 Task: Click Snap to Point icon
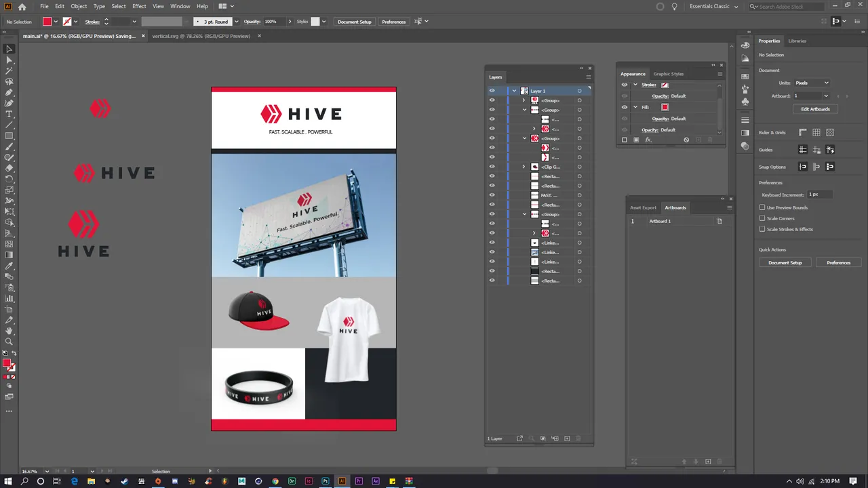pos(803,167)
